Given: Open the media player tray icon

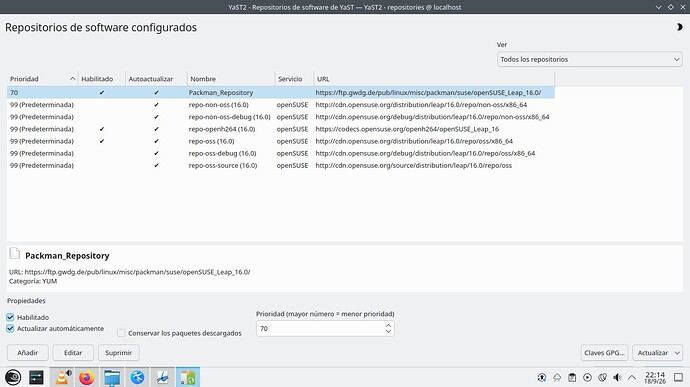Looking at the screenshot, I should coord(587,377).
